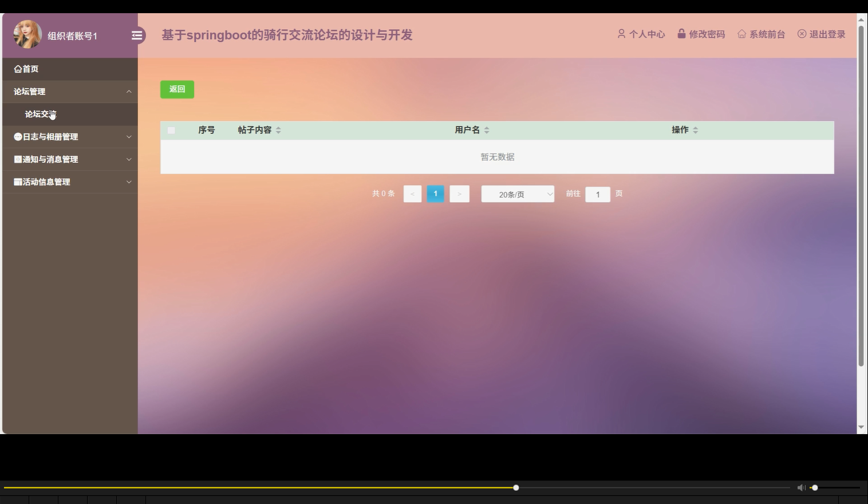Click the 共 0 条 total count text
The height and width of the screenshot is (504, 868).
(384, 194)
